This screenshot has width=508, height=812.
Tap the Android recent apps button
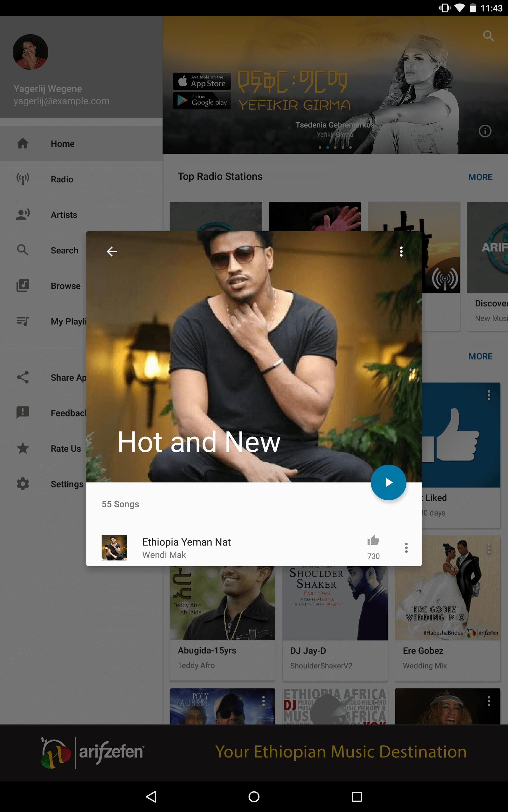[357, 796]
